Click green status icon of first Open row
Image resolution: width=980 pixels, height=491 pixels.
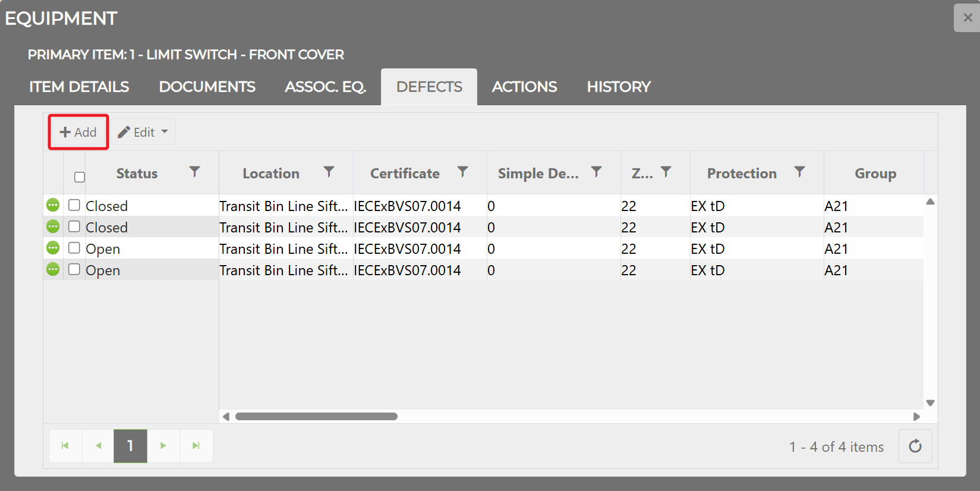[53, 248]
